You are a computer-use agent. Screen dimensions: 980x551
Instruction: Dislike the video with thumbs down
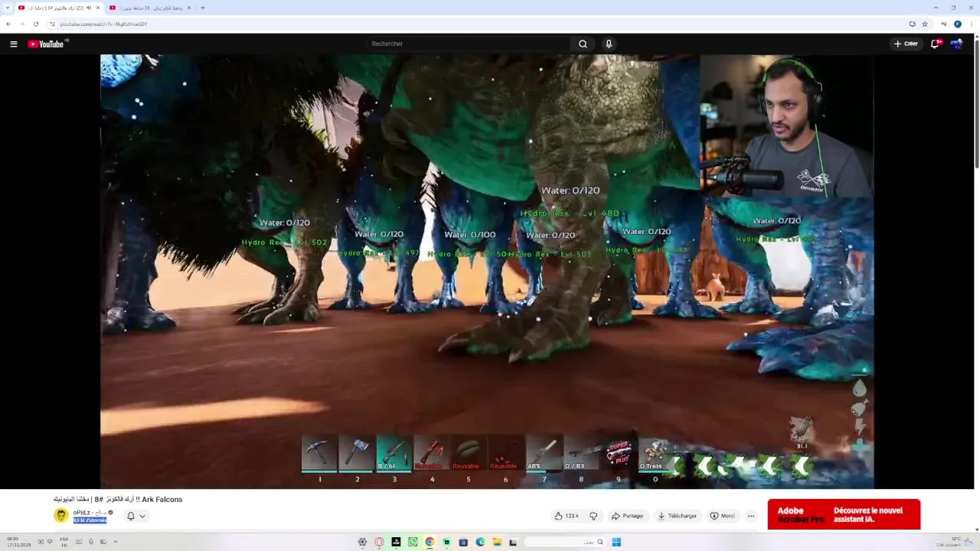click(593, 516)
